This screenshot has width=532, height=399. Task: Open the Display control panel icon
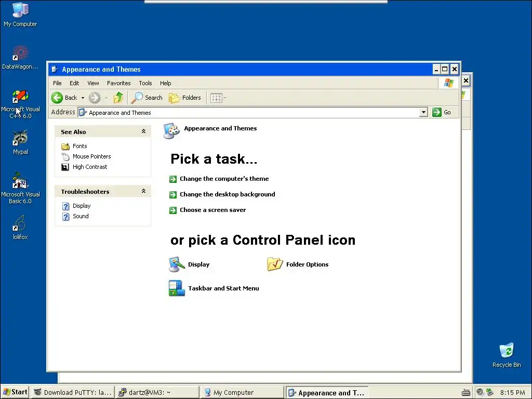[x=177, y=264]
